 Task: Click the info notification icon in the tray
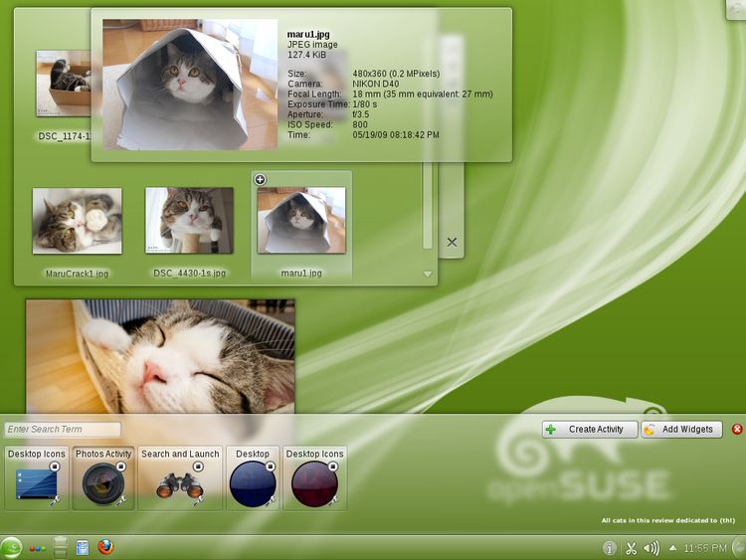click(x=610, y=548)
